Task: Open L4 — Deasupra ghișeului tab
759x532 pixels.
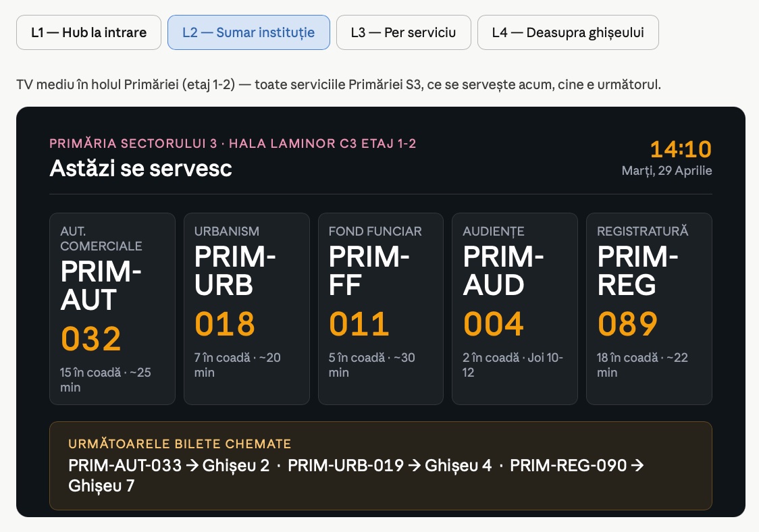Action: [x=568, y=32]
